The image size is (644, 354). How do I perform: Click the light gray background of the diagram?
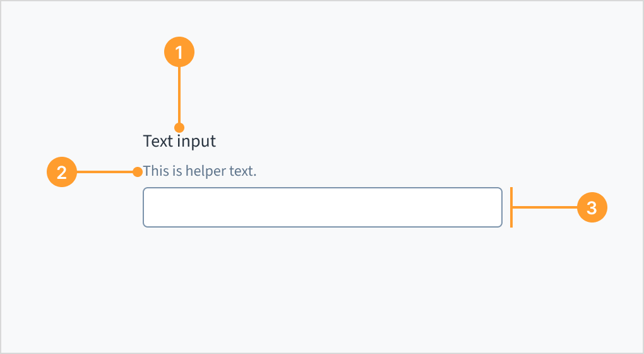coord(369,288)
